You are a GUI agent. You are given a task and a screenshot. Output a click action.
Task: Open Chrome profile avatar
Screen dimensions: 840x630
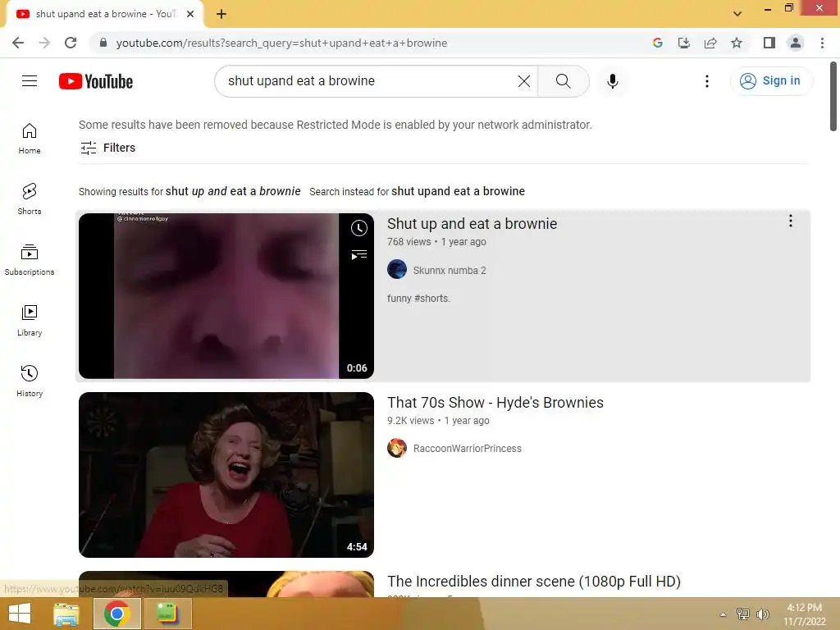[796, 43]
